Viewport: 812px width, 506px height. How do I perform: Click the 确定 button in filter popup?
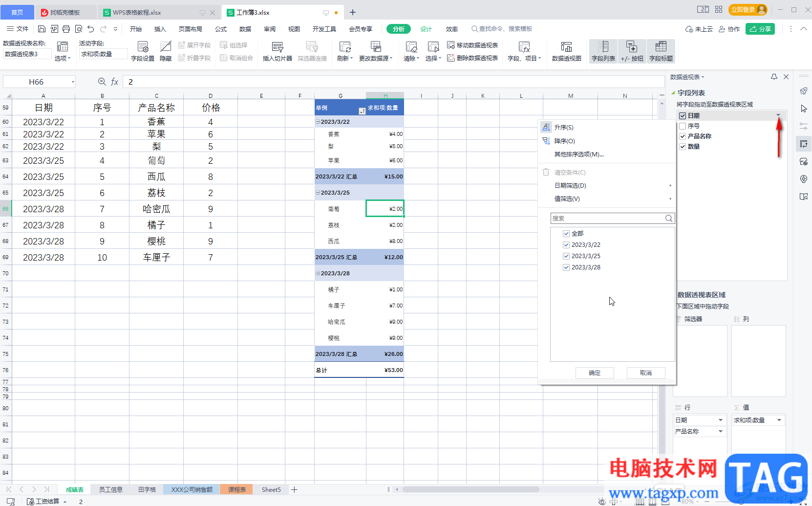pyautogui.click(x=595, y=373)
